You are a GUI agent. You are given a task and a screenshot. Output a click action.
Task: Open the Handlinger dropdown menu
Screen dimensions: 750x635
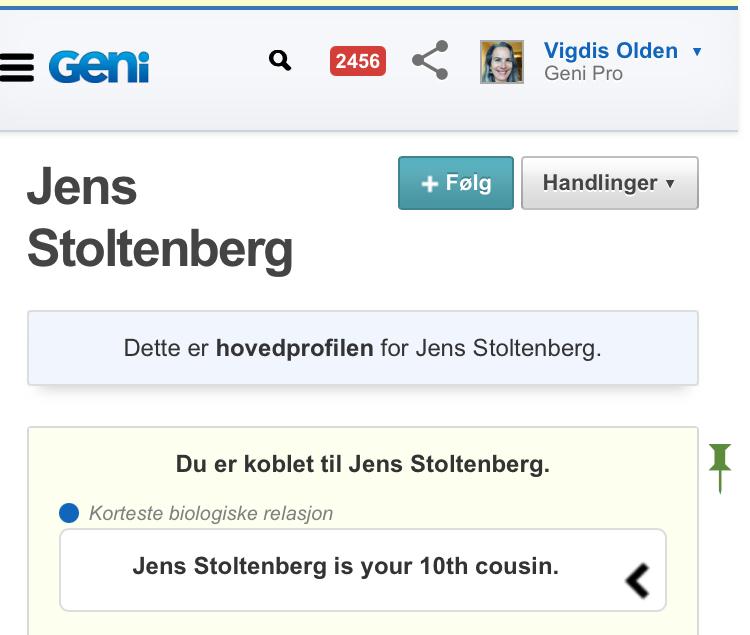(x=609, y=183)
